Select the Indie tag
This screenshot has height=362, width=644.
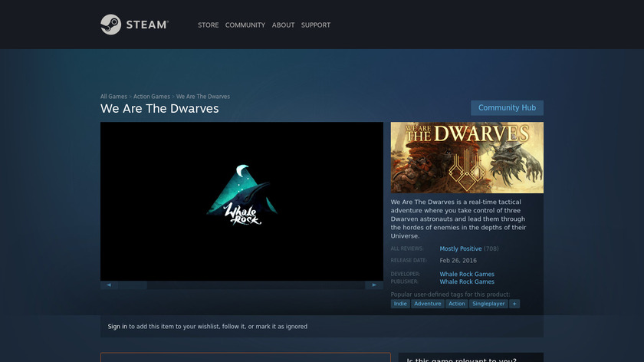coord(400,304)
